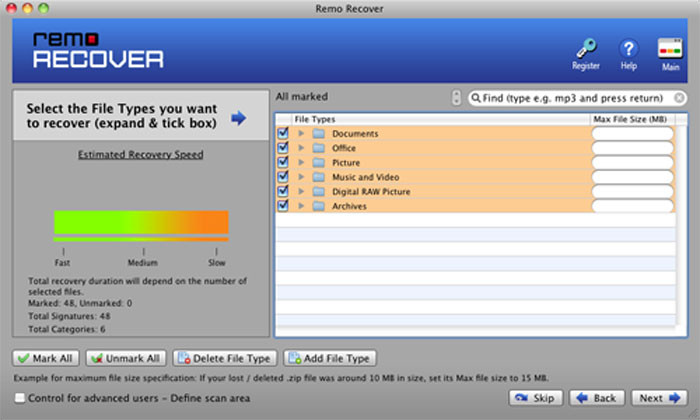Image resolution: width=700 pixels, height=420 pixels.
Task: Click the "Medium" speed label
Action: (x=143, y=262)
